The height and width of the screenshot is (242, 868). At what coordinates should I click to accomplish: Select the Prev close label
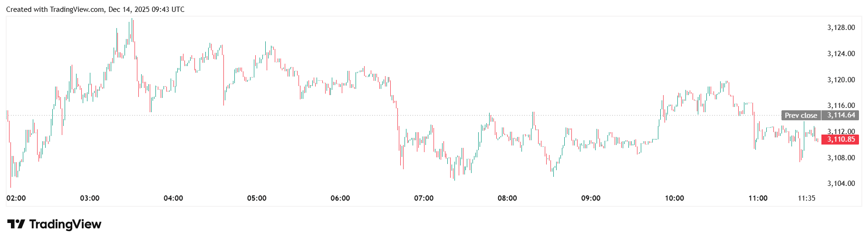coord(800,116)
